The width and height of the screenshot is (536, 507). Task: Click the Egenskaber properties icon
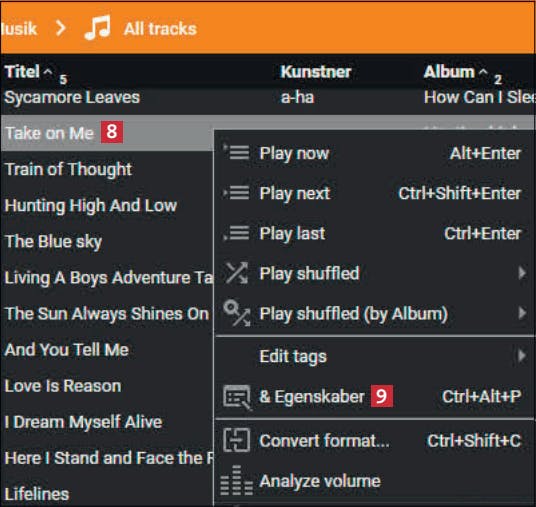(237, 397)
